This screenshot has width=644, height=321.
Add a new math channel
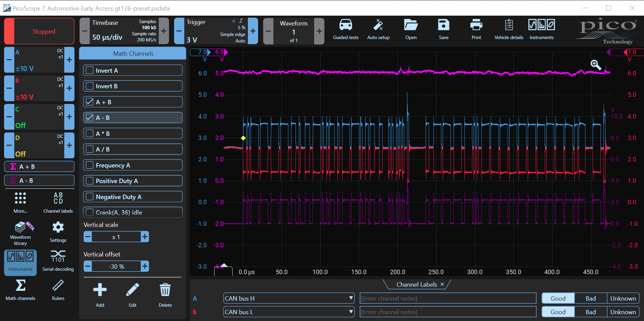click(x=100, y=295)
